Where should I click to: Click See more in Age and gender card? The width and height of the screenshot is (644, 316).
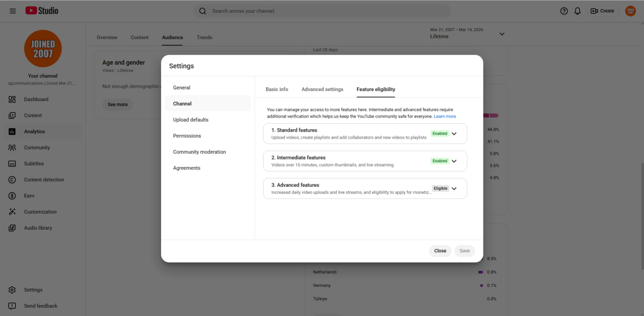[118, 104]
